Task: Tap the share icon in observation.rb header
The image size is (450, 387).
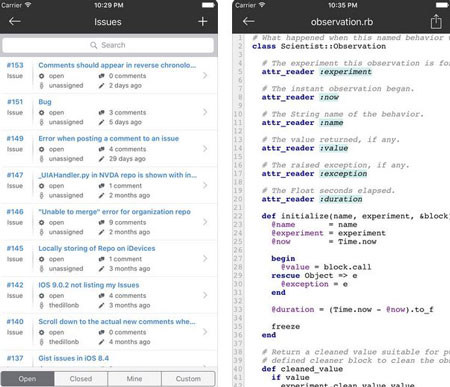Action: coord(436,22)
